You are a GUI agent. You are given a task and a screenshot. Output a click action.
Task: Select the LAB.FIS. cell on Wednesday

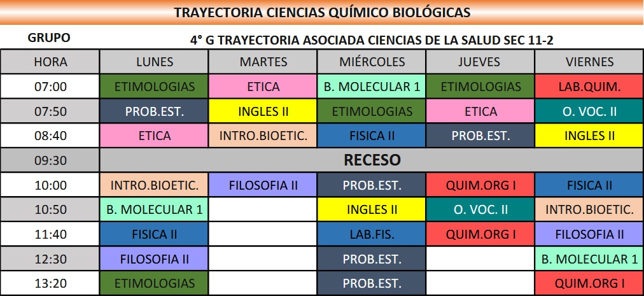372,234
